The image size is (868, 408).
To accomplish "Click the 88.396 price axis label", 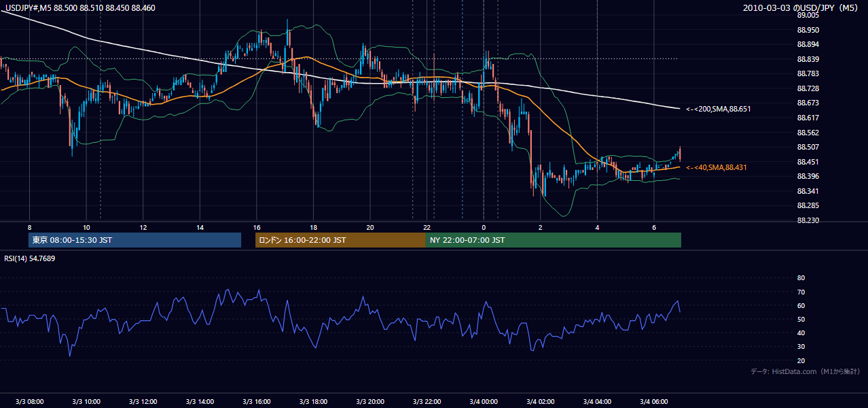I will coord(808,176).
